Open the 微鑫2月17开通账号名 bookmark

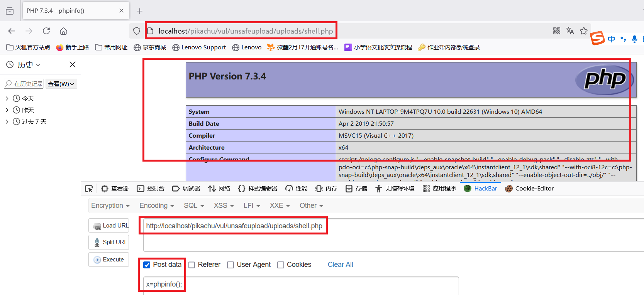[303, 47]
